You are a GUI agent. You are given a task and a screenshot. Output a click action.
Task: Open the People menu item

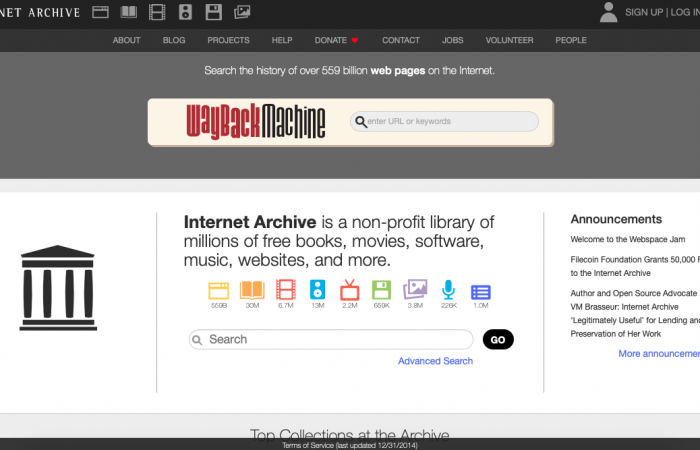[571, 40]
